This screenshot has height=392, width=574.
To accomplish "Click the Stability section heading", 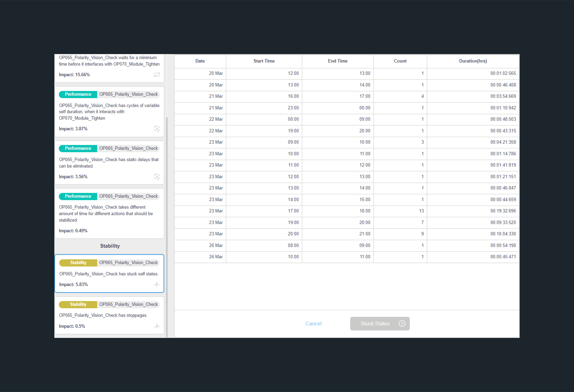I will point(110,246).
